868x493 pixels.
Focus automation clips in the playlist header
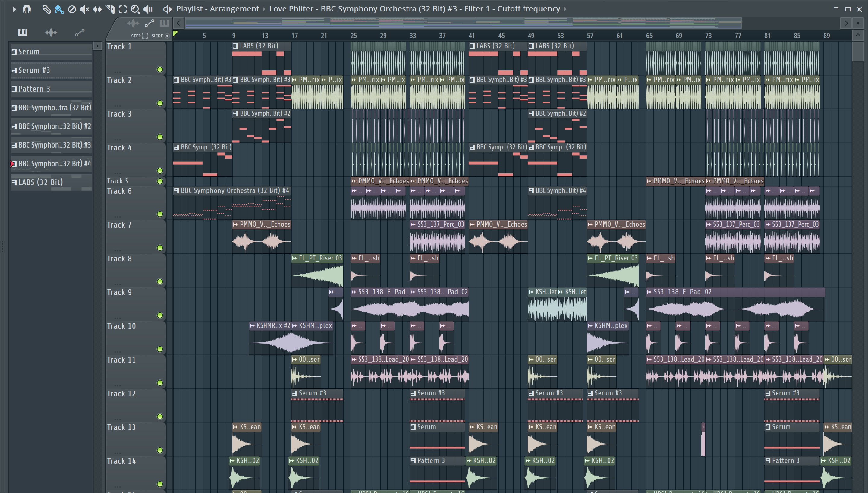pos(149,24)
